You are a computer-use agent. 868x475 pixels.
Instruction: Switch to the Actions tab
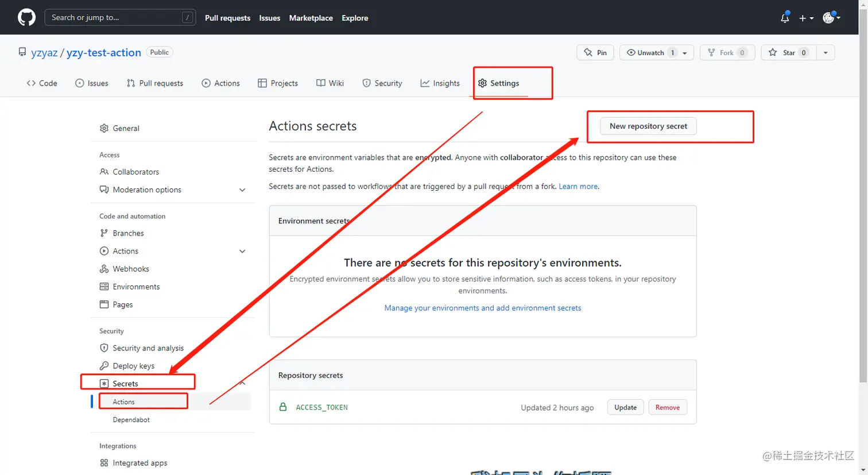click(221, 83)
